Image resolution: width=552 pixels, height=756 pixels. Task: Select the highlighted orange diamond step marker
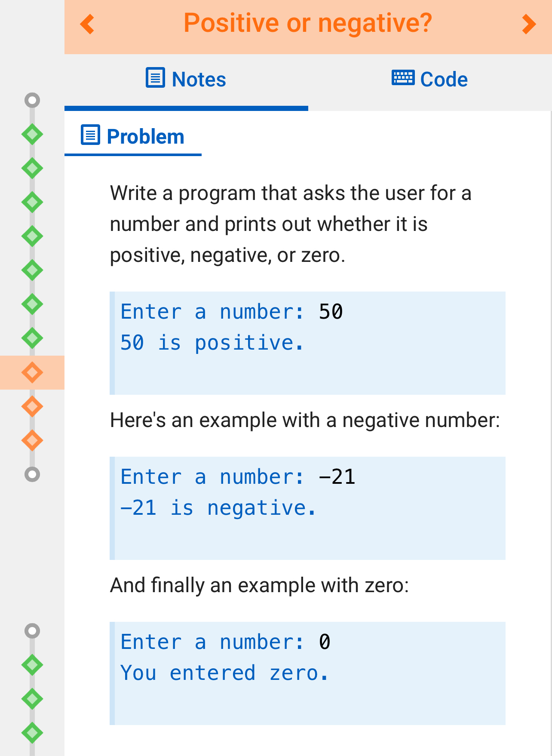tap(32, 372)
